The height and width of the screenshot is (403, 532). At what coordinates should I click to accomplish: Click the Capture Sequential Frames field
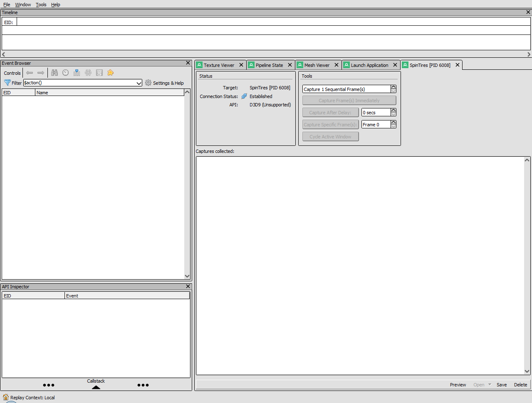346,89
